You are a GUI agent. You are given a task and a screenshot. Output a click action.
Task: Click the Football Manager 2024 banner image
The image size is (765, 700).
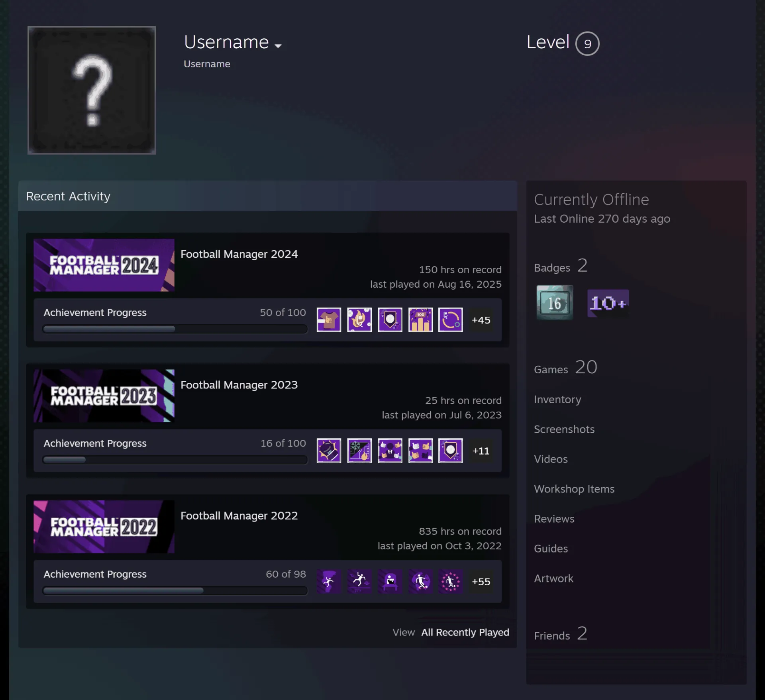(x=104, y=265)
